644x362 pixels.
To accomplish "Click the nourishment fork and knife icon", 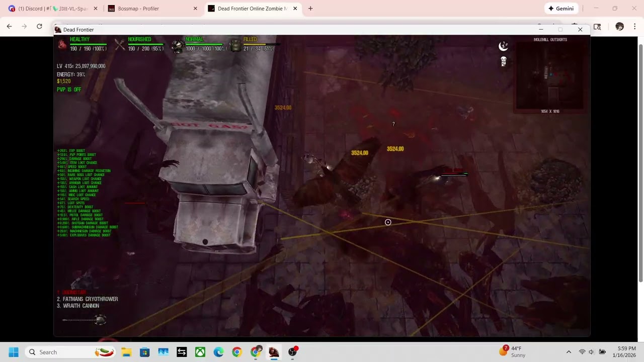I will (120, 45).
